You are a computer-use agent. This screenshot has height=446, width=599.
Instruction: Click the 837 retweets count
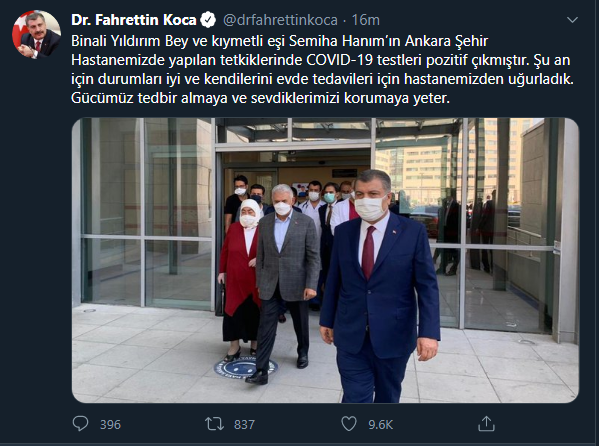[244, 425]
